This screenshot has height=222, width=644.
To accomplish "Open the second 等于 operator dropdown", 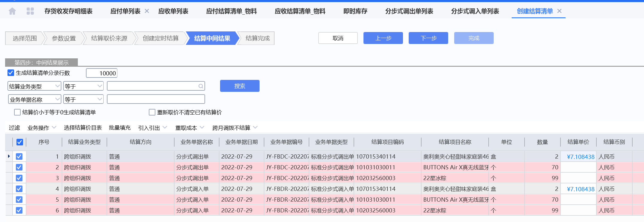I will pyautogui.click(x=83, y=99).
